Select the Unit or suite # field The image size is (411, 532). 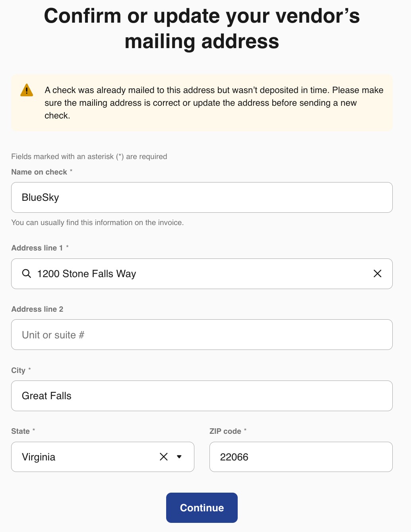(x=202, y=335)
